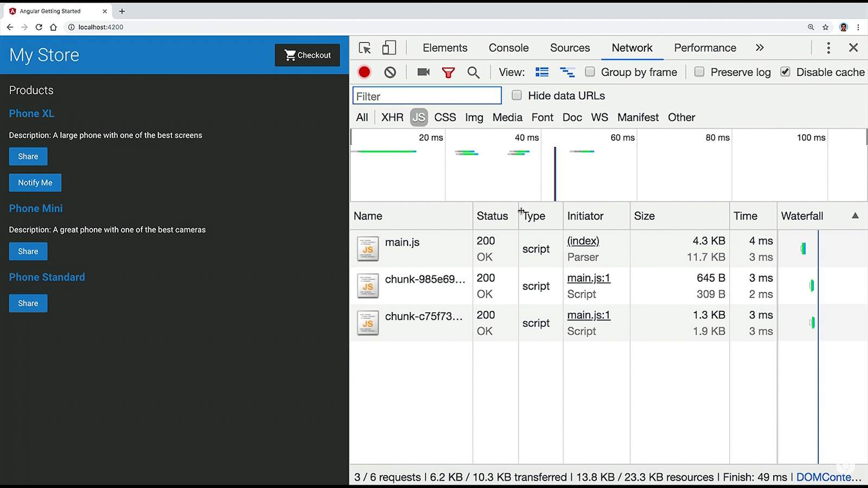Activate the inspect element picker

[365, 48]
